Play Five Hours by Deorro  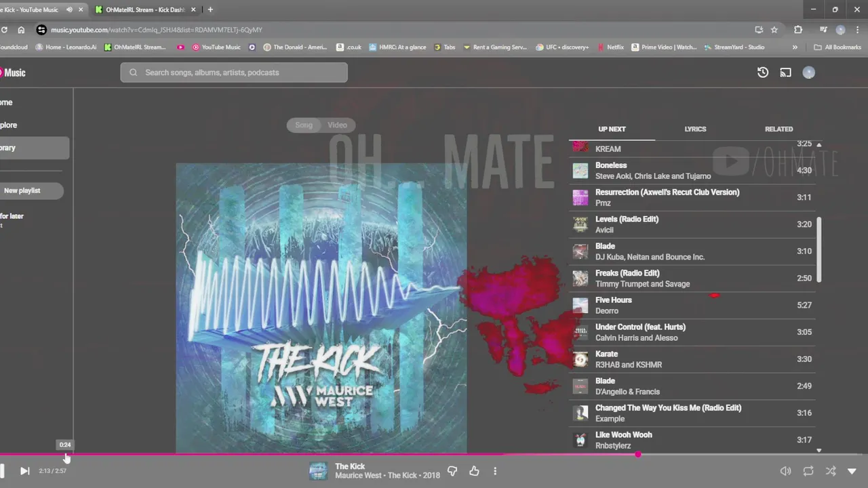click(692, 305)
